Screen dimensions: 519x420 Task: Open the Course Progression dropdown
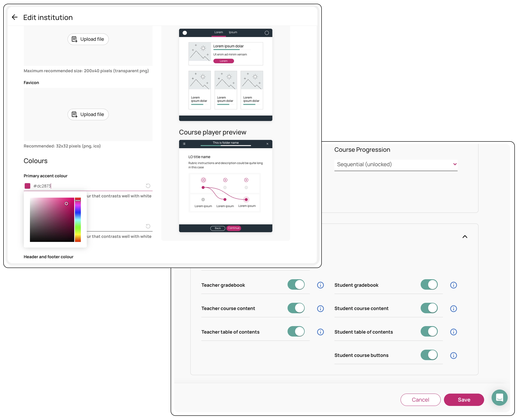pos(396,165)
